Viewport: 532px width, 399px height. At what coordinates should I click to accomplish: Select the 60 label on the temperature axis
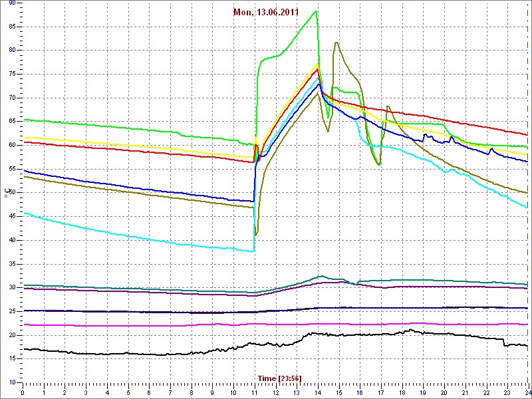12,145
